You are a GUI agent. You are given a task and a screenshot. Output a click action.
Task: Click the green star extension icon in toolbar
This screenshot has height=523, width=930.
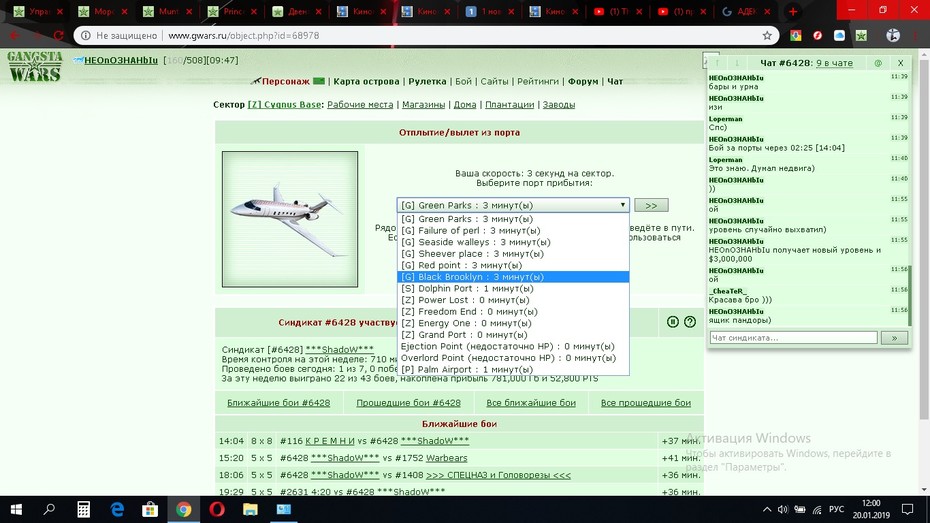click(861, 36)
